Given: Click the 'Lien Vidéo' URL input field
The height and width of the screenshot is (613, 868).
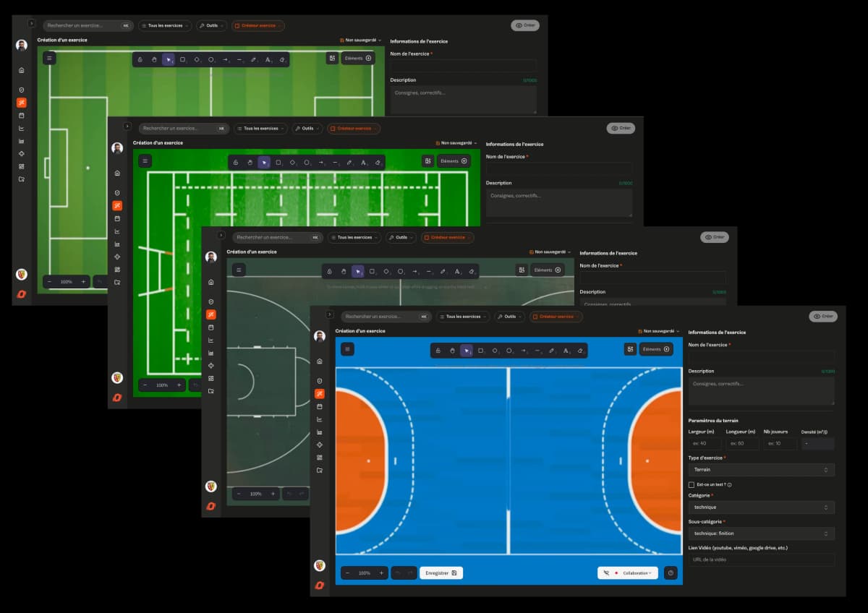Looking at the screenshot, I should click(x=761, y=560).
